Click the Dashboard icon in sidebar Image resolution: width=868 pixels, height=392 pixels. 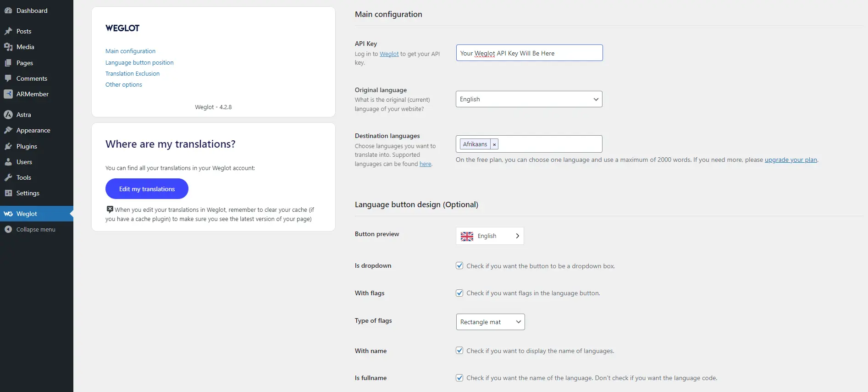click(8, 11)
